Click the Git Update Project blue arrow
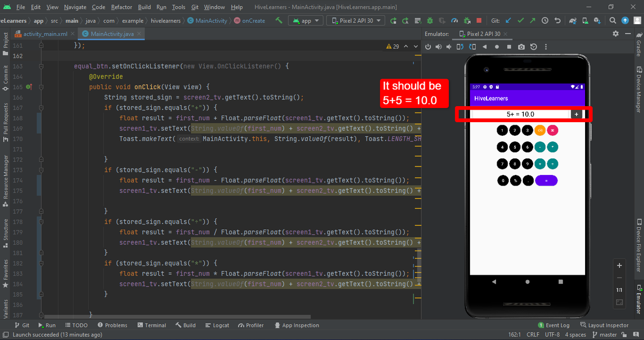 [508, 21]
